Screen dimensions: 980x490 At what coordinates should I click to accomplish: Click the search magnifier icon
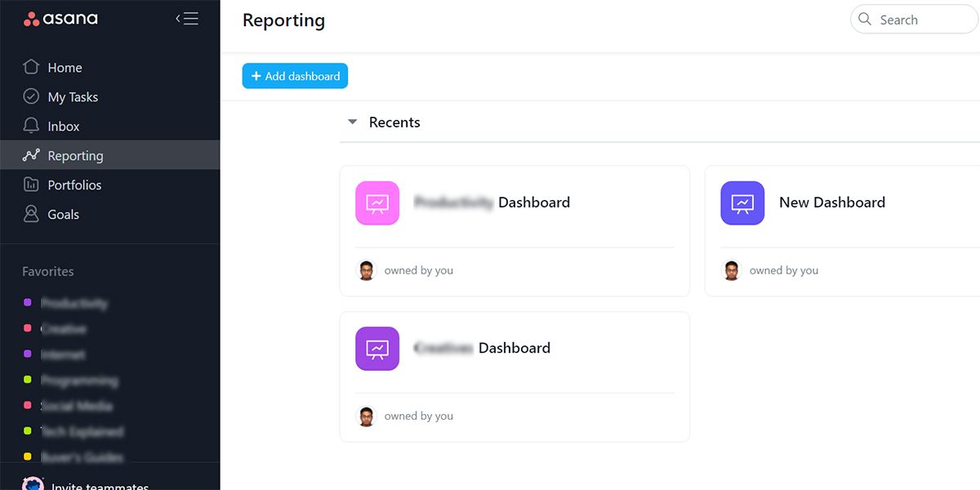pyautogui.click(x=865, y=20)
